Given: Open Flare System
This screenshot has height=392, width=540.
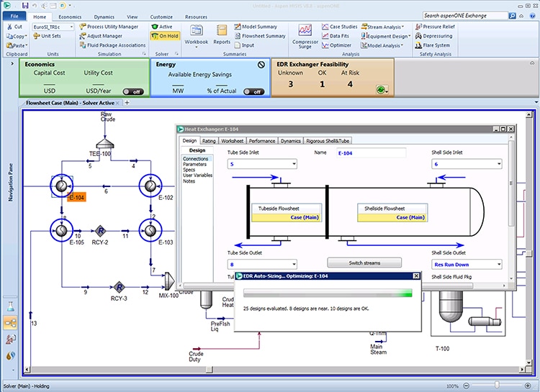Looking at the screenshot, I should coord(432,45).
